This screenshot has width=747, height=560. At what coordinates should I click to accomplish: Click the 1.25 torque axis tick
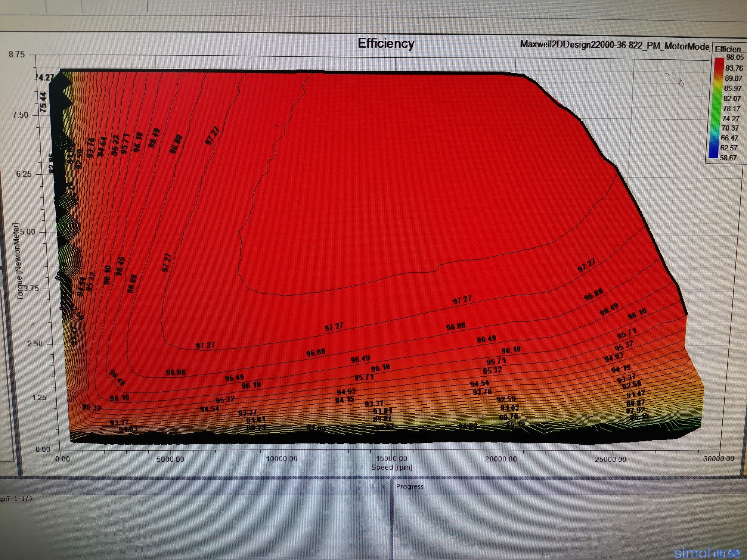39,397
